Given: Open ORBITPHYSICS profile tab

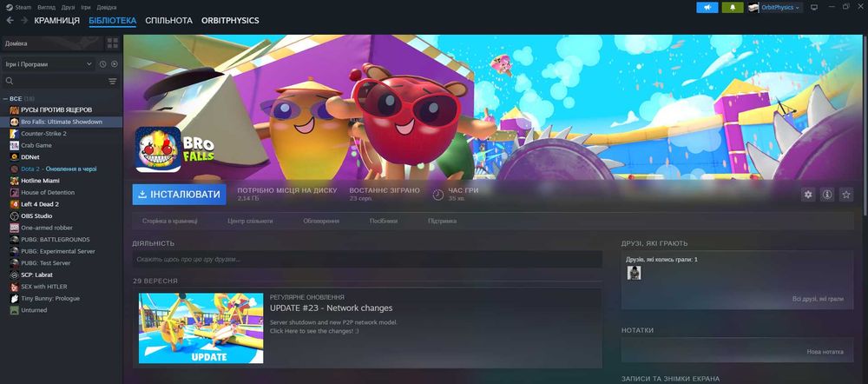Looking at the screenshot, I should [230, 21].
